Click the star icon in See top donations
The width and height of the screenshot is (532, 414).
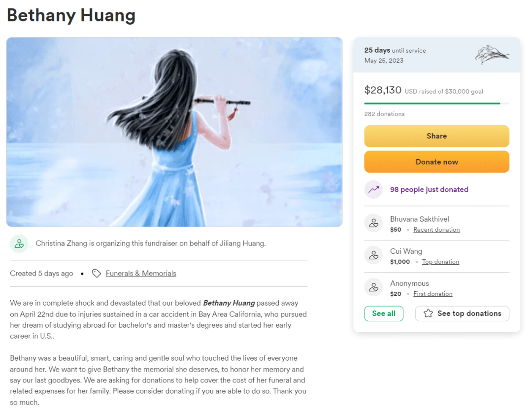pyautogui.click(x=428, y=313)
